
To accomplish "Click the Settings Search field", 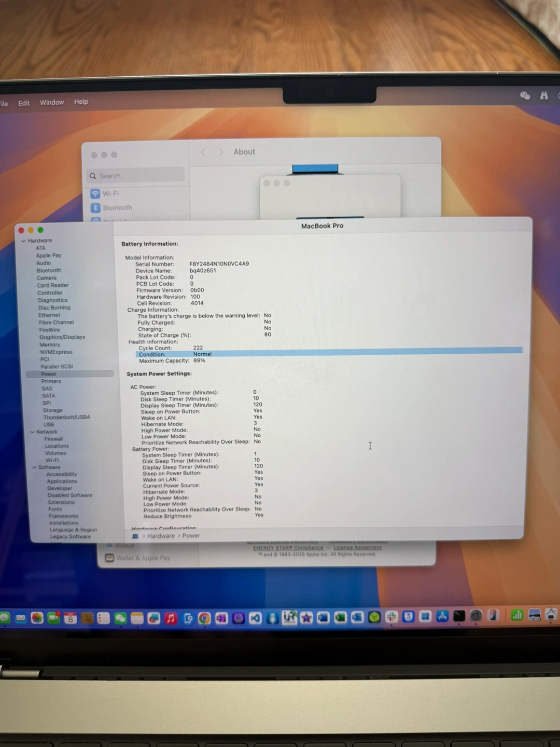I will (x=135, y=176).
